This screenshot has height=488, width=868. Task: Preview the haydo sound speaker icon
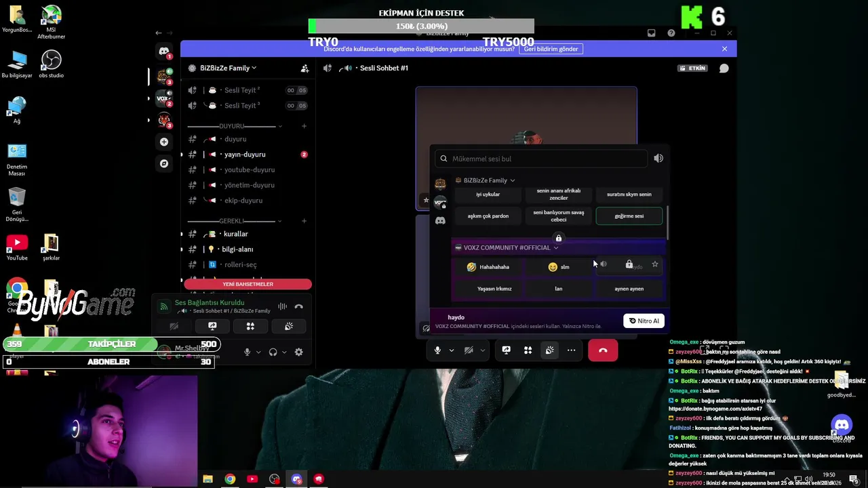(603, 264)
